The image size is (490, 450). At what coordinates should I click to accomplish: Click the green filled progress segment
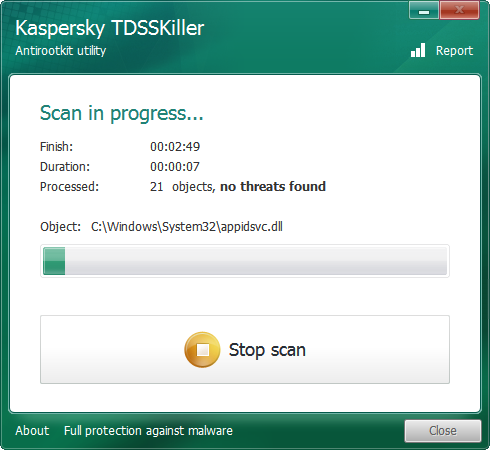coord(54,261)
